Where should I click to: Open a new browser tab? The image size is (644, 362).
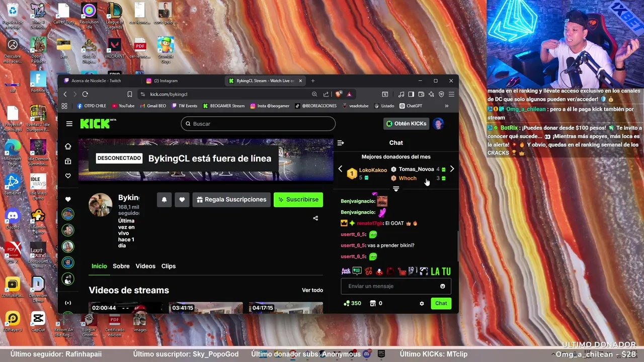312,80
